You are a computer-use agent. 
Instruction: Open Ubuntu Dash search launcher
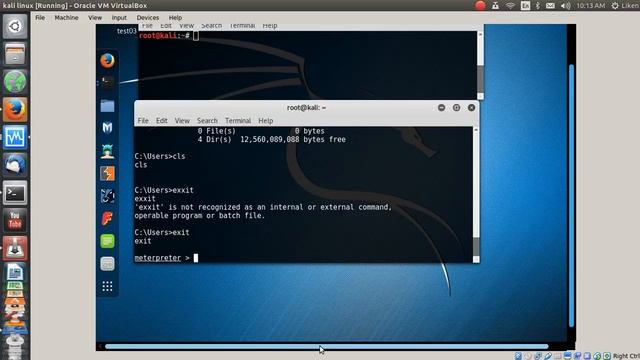15,27
